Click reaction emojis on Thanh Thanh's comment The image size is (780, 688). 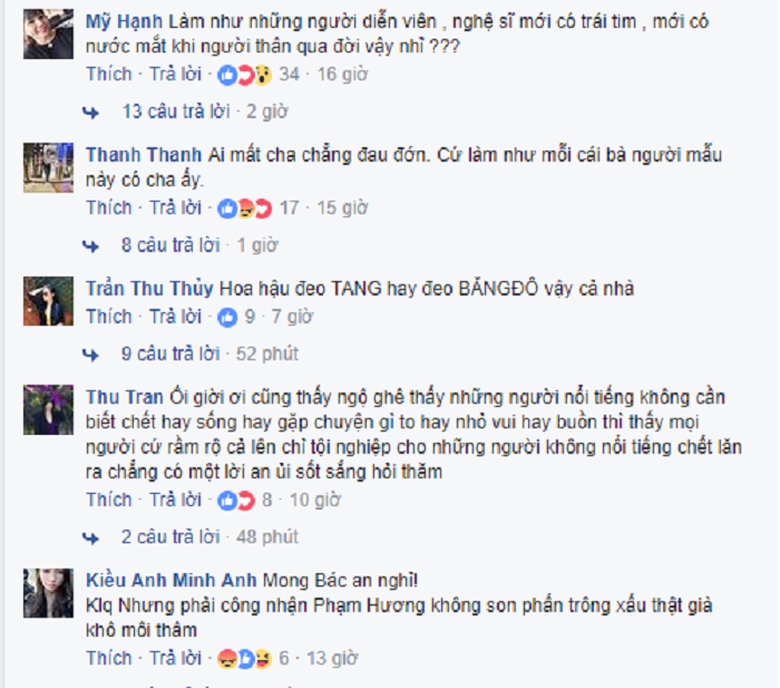245,208
